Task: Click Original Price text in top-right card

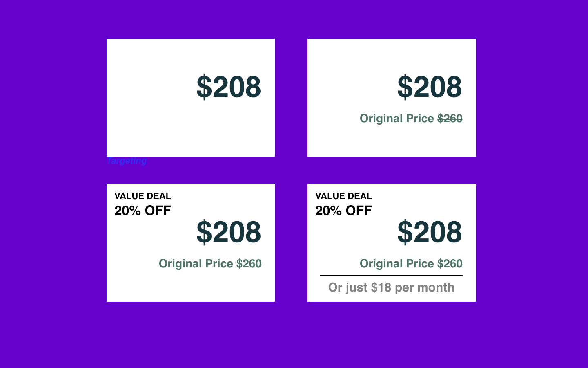Action: click(x=396, y=119)
